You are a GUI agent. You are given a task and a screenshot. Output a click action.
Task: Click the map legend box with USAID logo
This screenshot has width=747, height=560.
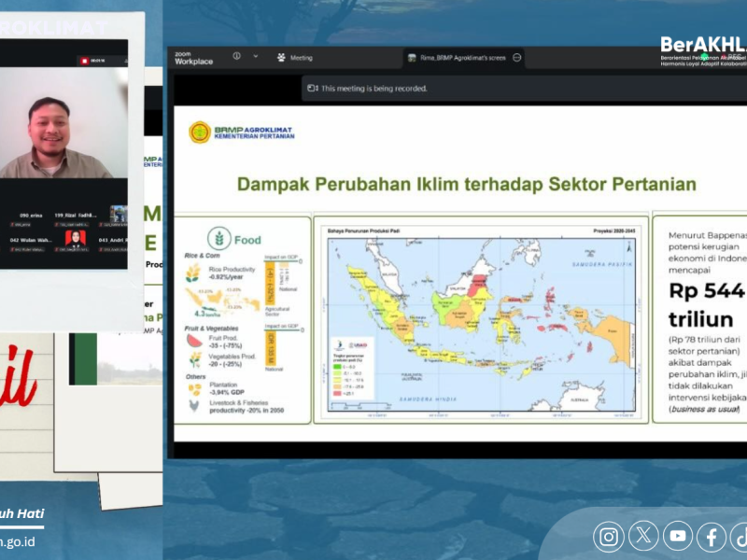(354, 369)
